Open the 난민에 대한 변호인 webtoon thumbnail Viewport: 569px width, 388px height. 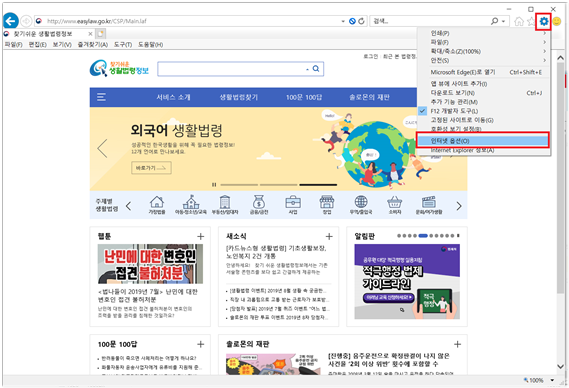click(x=150, y=264)
